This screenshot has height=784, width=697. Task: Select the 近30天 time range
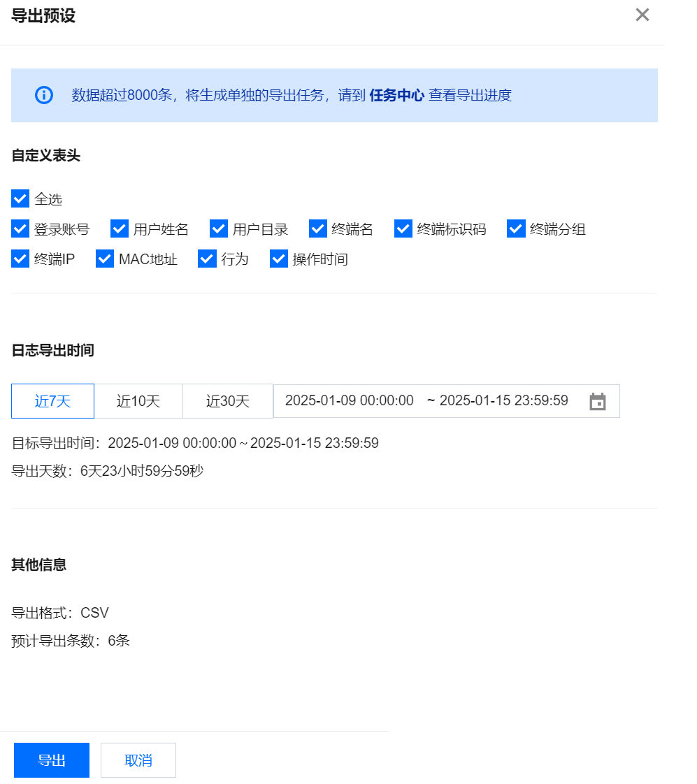click(x=228, y=401)
